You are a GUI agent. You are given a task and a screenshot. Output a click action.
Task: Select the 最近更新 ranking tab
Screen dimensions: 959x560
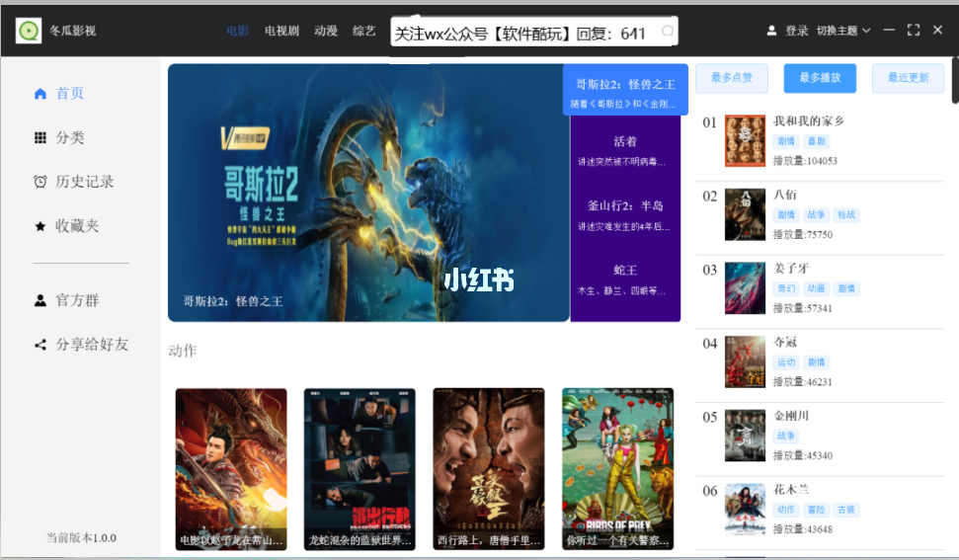(x=909, y=78)
